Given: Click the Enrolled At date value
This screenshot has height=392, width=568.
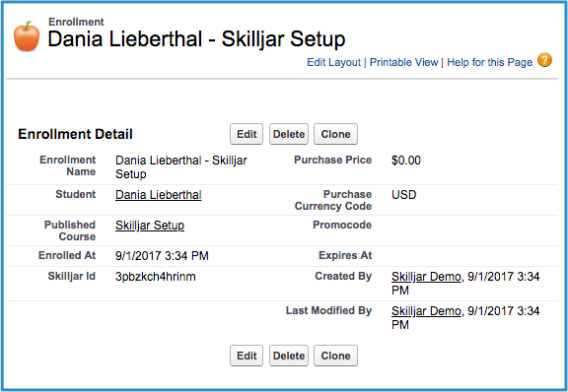Looking at the screenshot, I should (x=162, y=256).
